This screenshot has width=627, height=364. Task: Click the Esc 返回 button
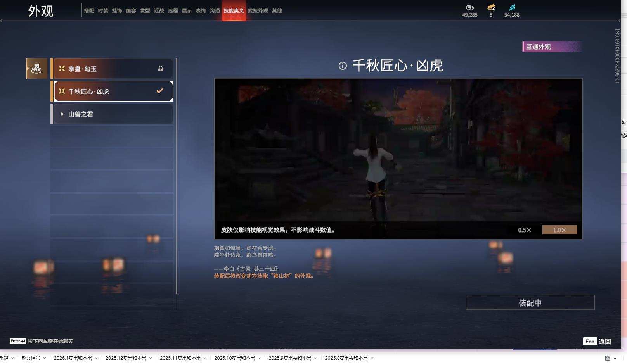597,342
